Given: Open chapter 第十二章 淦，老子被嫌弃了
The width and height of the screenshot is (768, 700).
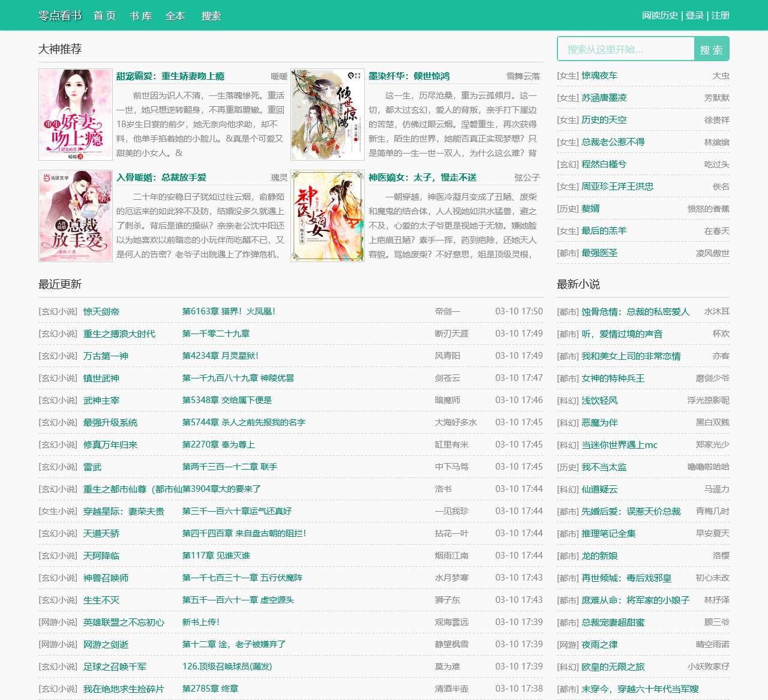Looking at the screenshot, I should click(x=234, y=644).
